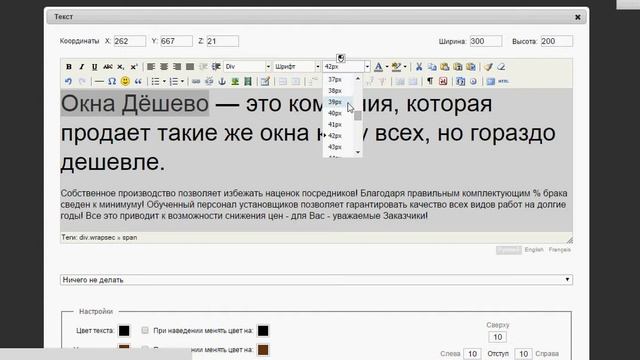Show paragraph marks (¶)
640x360 pixels.
(430, 82)
